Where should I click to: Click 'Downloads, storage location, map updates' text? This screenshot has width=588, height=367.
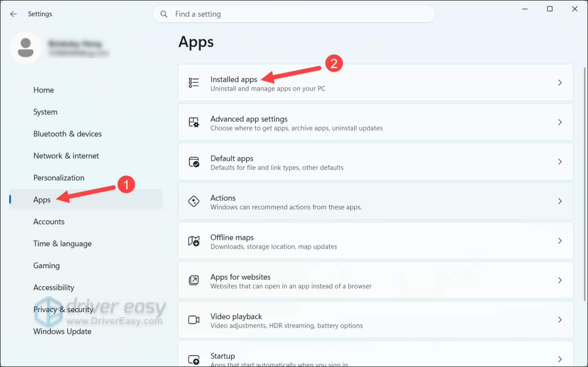click(273, 246)
